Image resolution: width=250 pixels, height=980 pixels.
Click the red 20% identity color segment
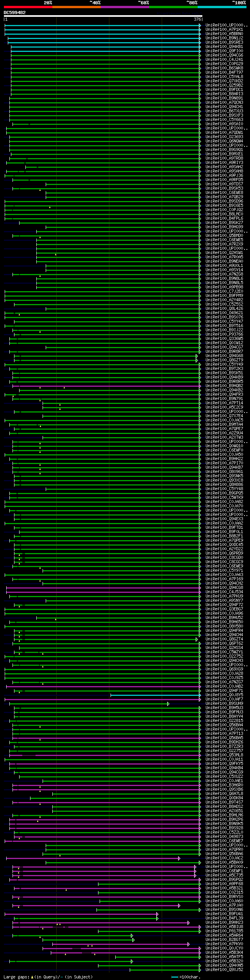pos(28,7)
